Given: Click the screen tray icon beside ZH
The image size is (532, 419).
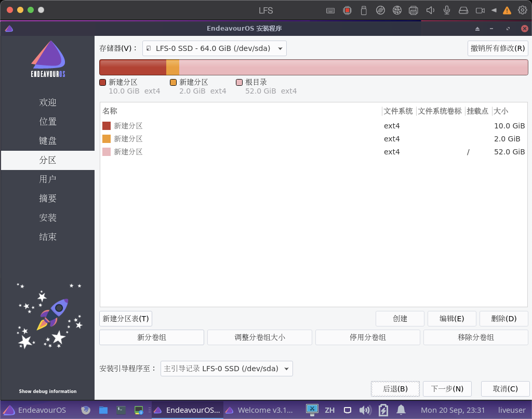Looking at the screenshot, I should click(x=348, y=410).
